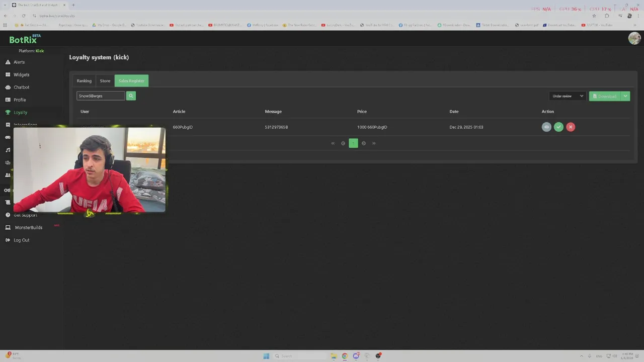
Task: Click the message value 5312973658
Action: (x=276, y=127)
